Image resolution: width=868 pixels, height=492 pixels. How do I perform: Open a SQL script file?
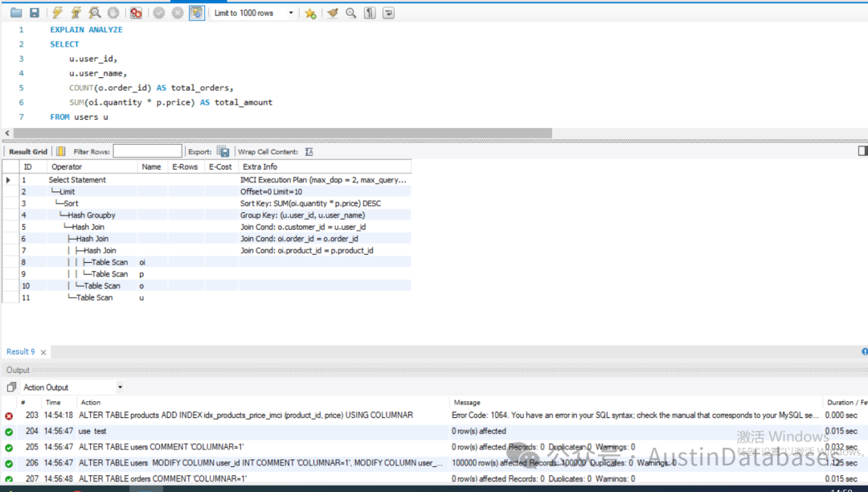16,13
